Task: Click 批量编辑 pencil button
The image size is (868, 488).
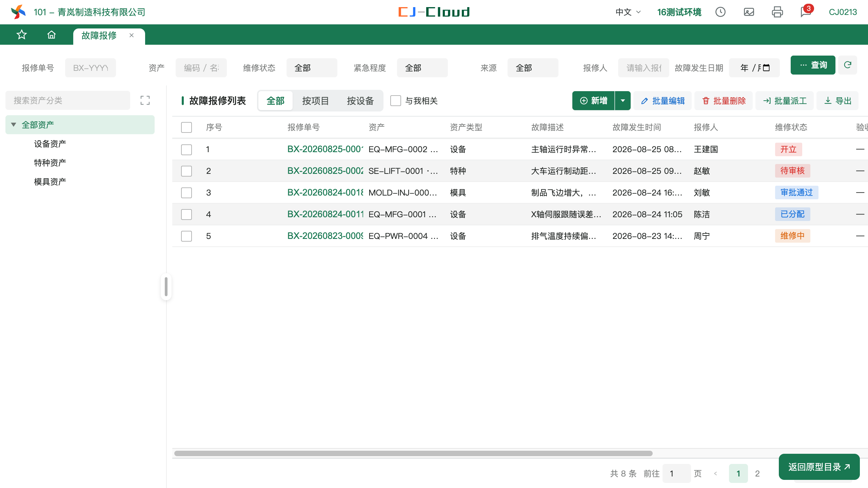Action: (663, 101)
